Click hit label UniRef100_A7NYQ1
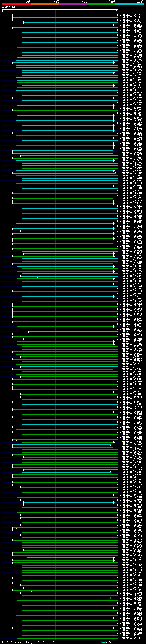146x644 pixels. click(131, 35)
